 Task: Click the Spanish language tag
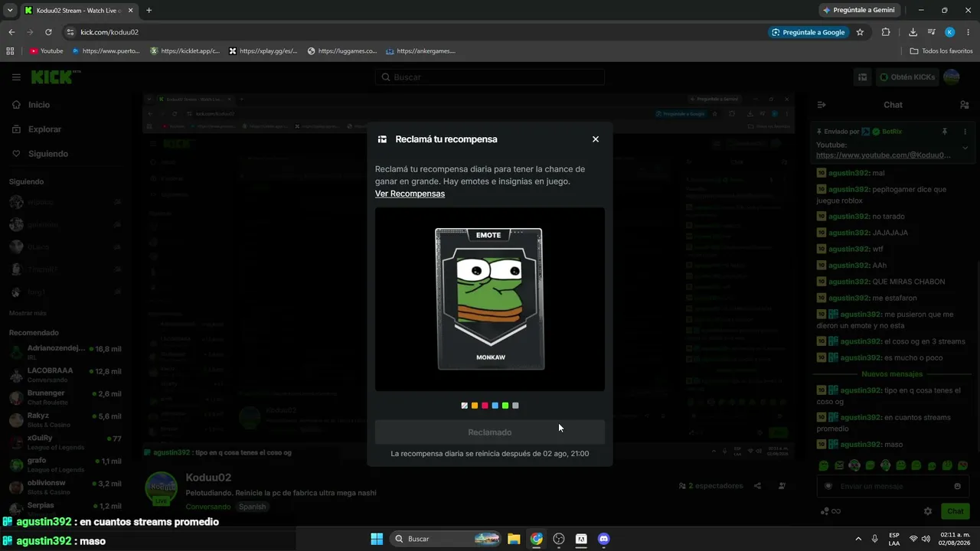[252, 507]
